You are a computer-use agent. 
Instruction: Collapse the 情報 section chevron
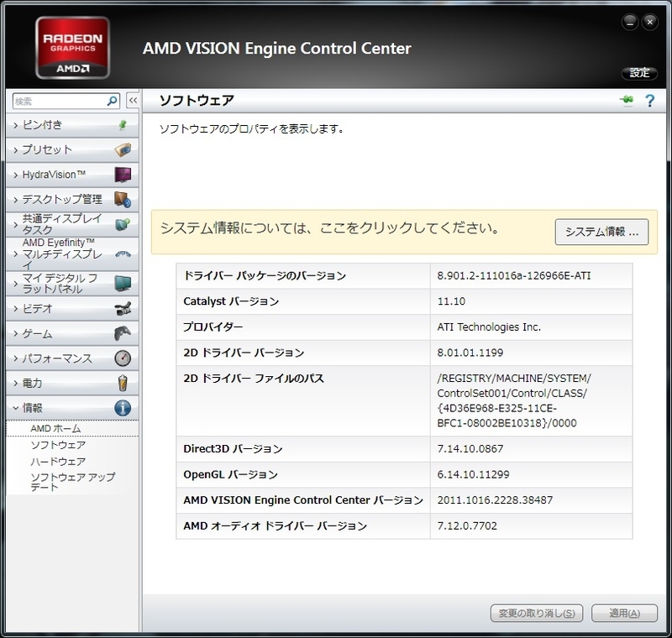tap(16, 408)
